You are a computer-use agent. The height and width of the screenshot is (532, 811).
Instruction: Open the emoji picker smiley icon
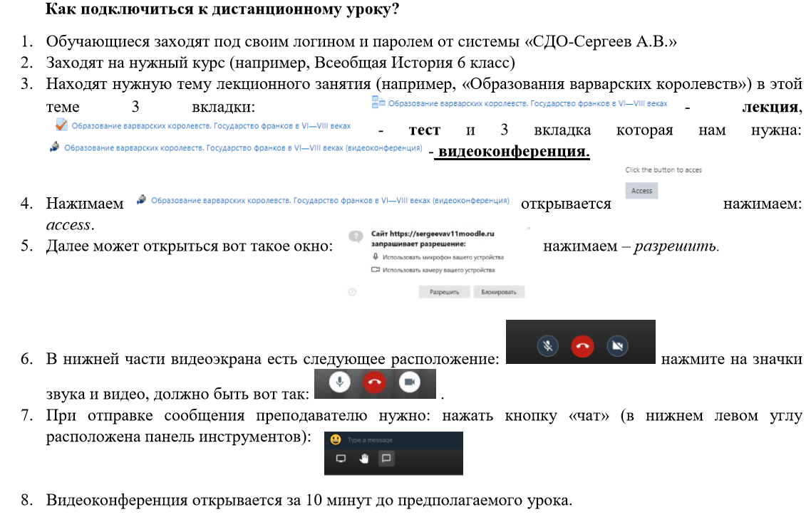pyautogui.click(x=334, y=440)
